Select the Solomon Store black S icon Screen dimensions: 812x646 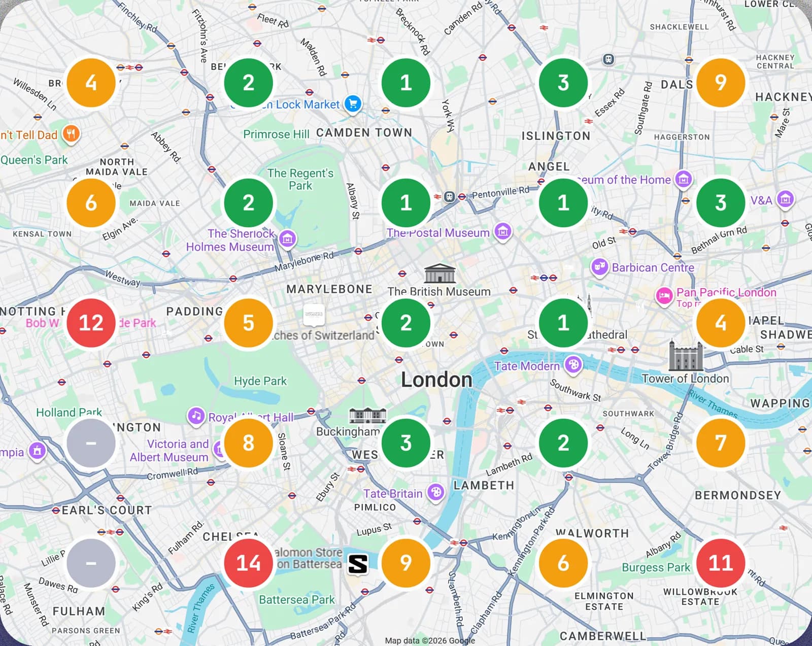coord(358,564)
